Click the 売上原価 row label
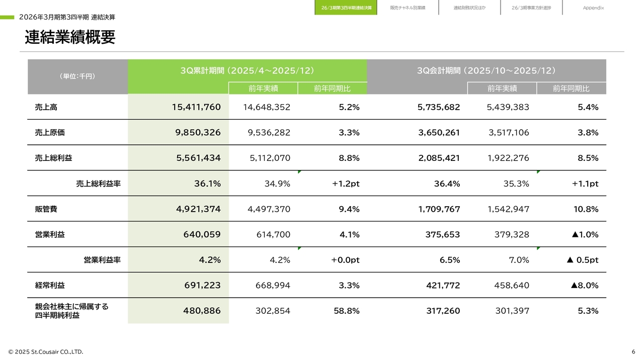This screenshot has width=644, height=362. (x=50, y=133)
